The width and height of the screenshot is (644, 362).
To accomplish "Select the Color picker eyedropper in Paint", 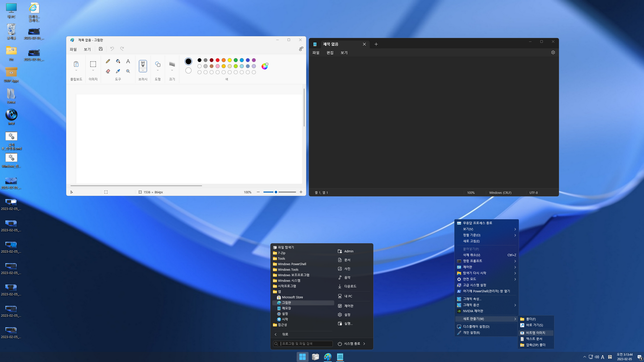I will 118,71.
